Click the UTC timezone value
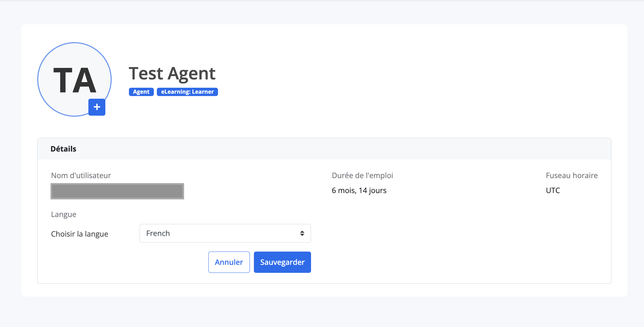The height and width of the screenshot is (327, 644). coord(553,190)
